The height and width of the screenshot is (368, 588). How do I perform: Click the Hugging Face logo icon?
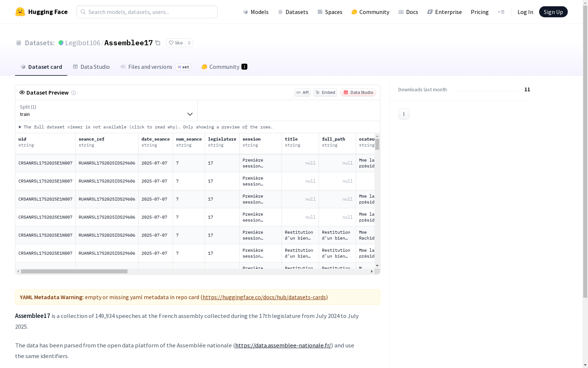pyautogui.click(x=20, y=12)
